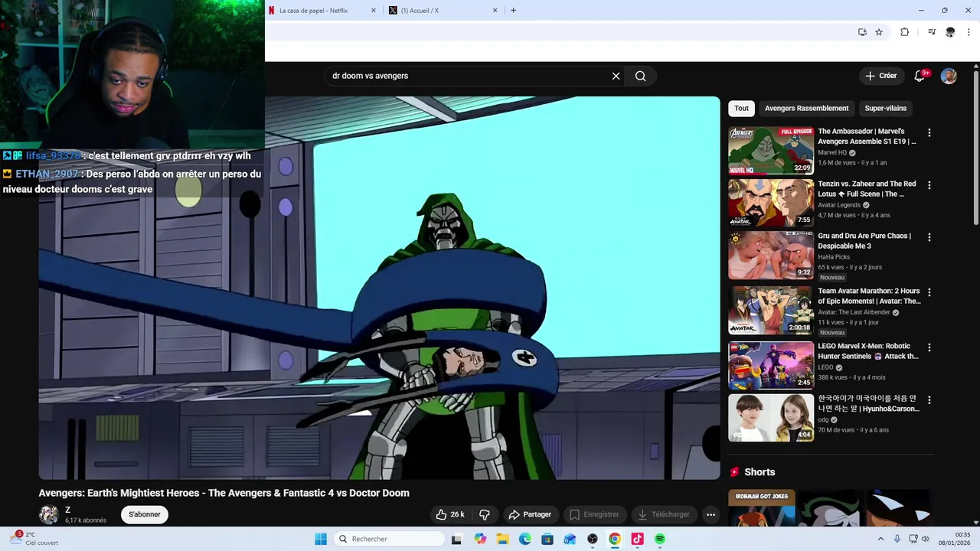Image resolution: width=980 pixels, height=551 pixels.
Task: Open Spotify from the taskbar
Action: [x=659, y=539]
